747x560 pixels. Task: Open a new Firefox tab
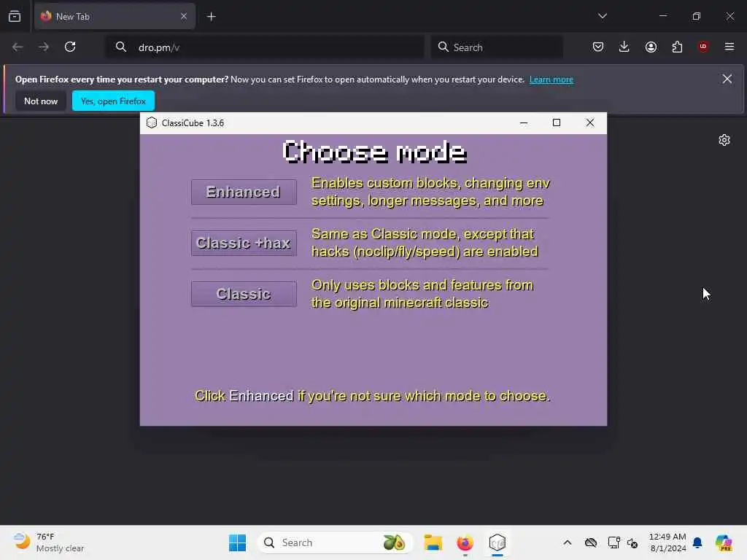click(x=211, y=17)
